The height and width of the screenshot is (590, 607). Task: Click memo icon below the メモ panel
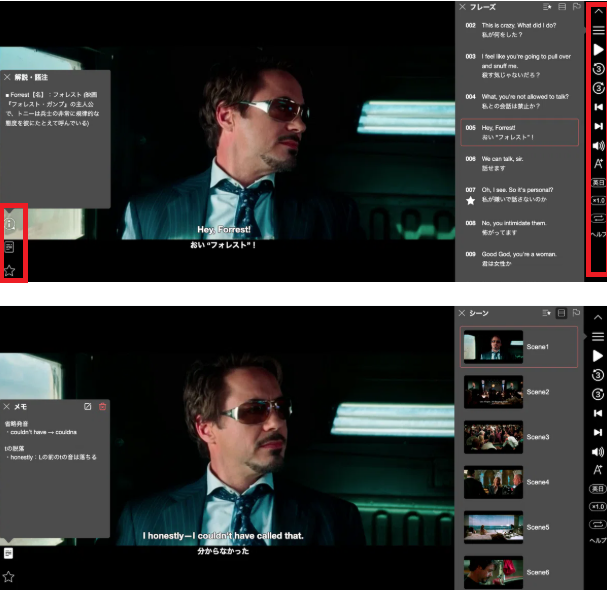tap(9, 553)
